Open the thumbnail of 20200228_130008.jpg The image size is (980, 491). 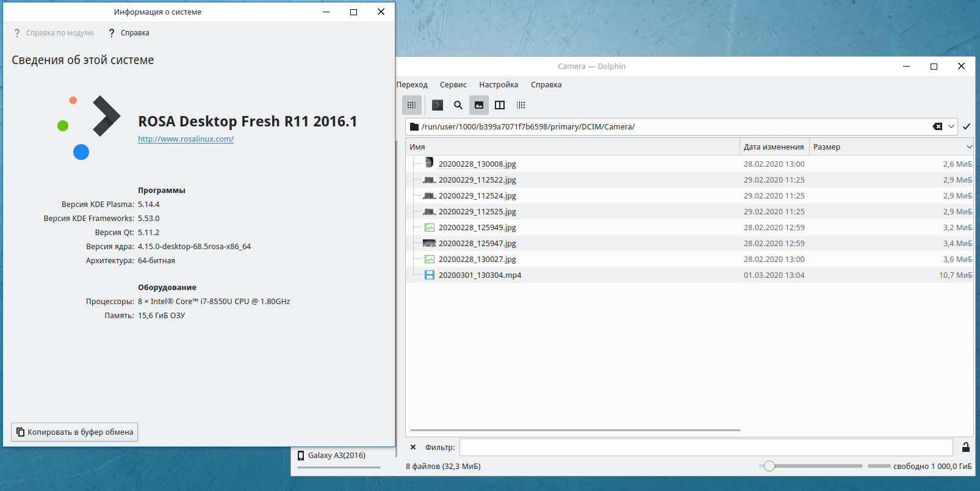(430, 163)
